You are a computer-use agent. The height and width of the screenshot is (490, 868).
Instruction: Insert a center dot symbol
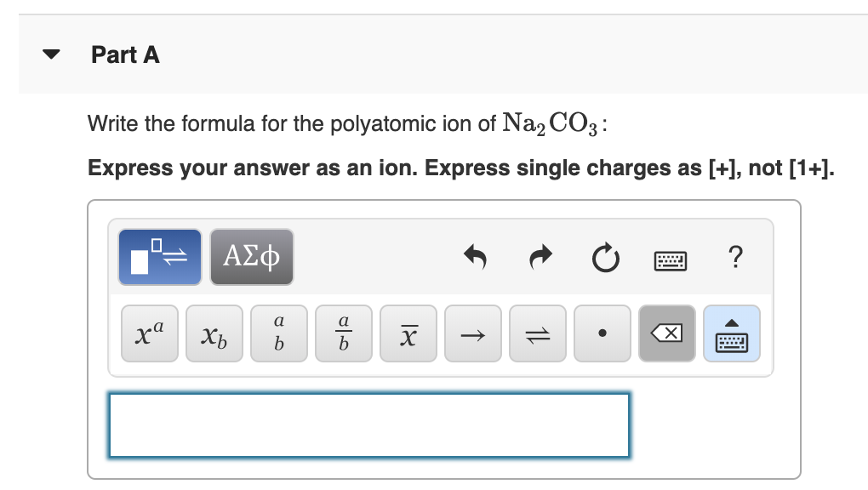[x=602, y=333]
